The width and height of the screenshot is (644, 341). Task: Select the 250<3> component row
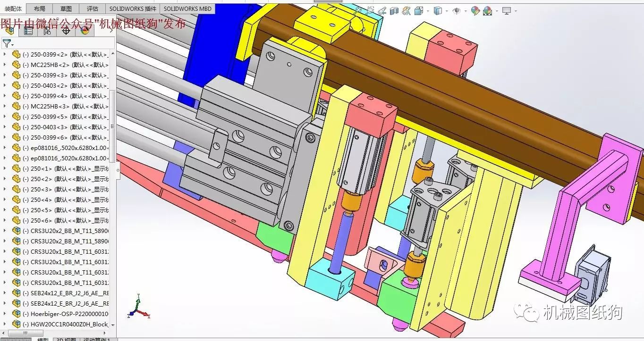coord(56,189)
